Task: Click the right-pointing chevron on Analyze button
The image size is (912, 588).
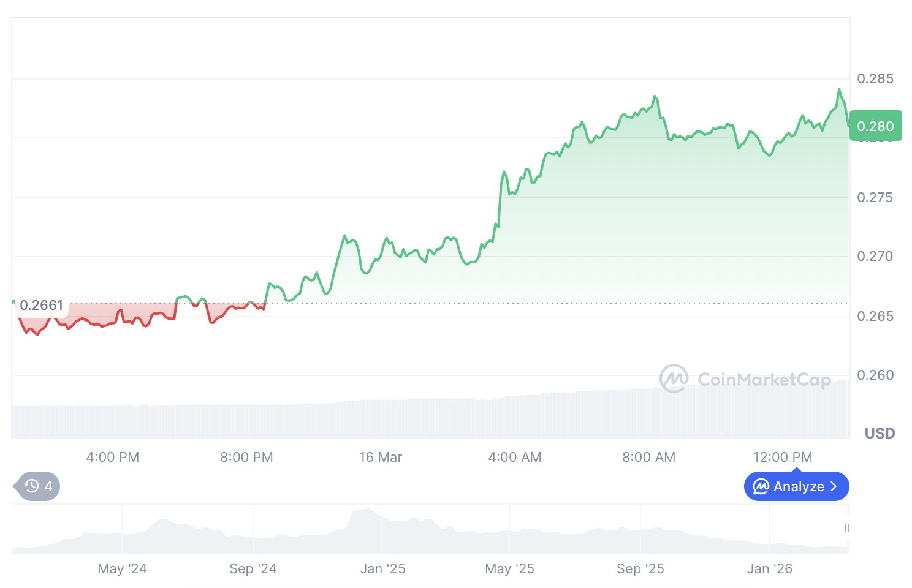Action: 834,486
